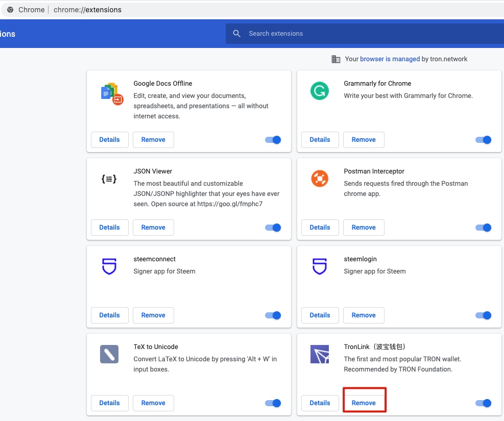
Task: Click the steemconnect shield icon
Action: click(109, 266)
